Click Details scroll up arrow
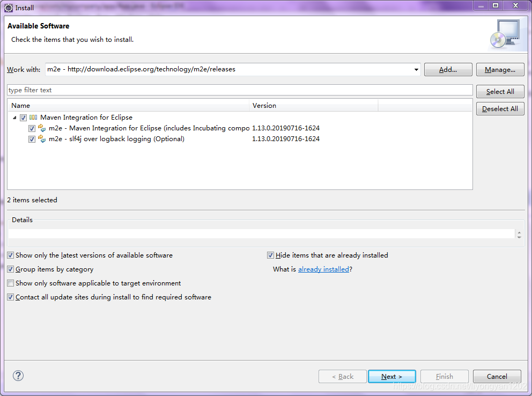532x396 pixels. [x=519, y=232]
